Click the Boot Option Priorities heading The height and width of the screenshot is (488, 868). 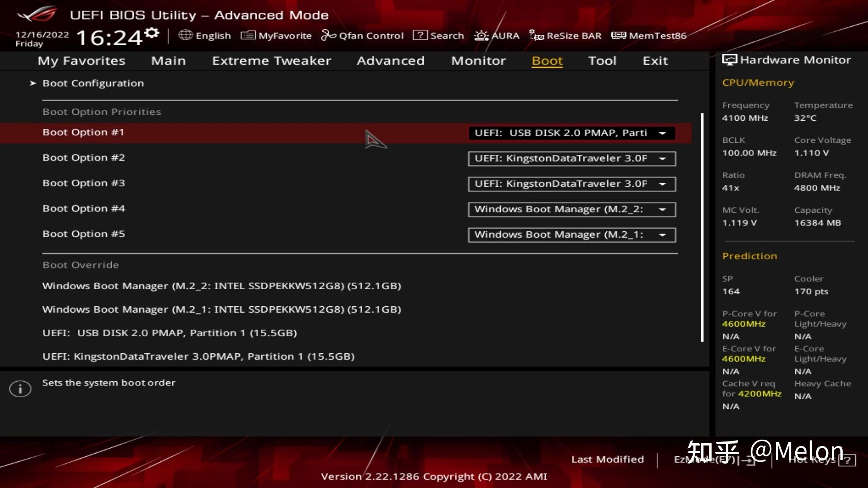(102, 112)
